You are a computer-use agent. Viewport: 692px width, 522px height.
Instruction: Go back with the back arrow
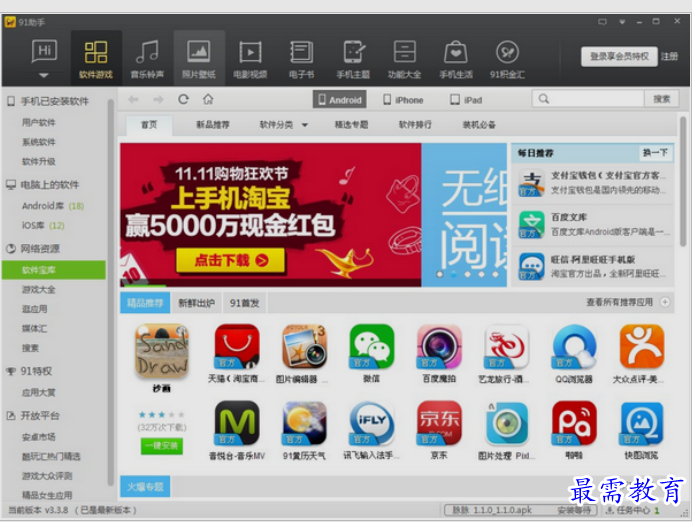pos(133,99)
